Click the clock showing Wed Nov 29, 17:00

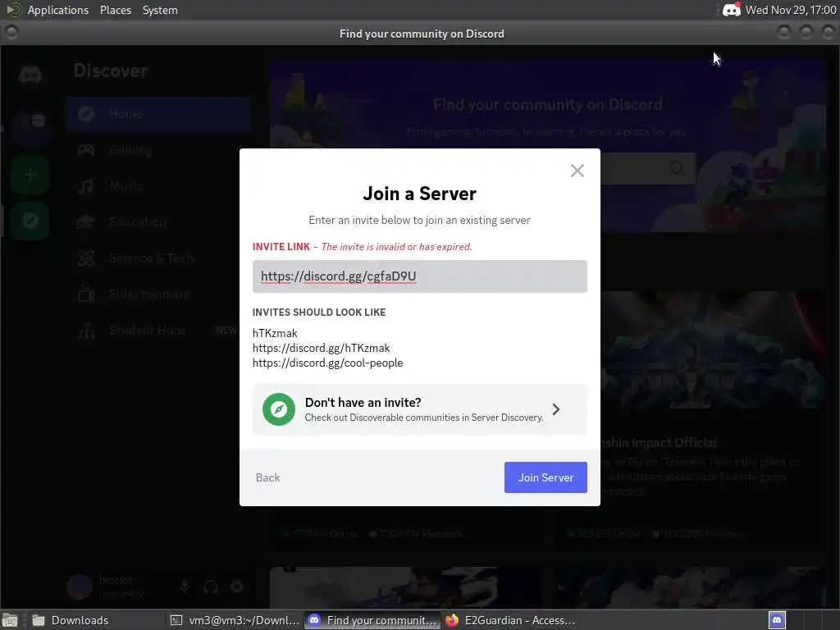[x=791, y=10]
